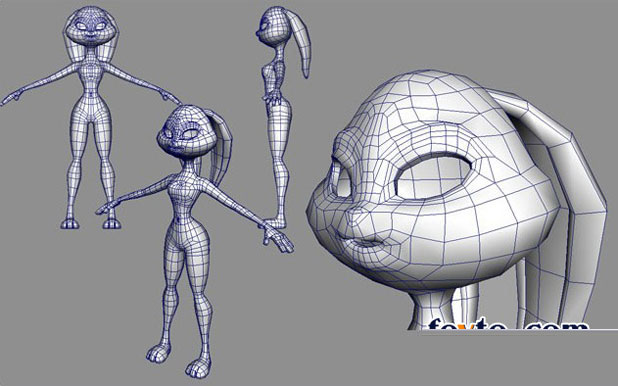Screen dimensions: 618x386
Task: Click the large shaded rabbit head close-up
Action: (x=457, y=200)
